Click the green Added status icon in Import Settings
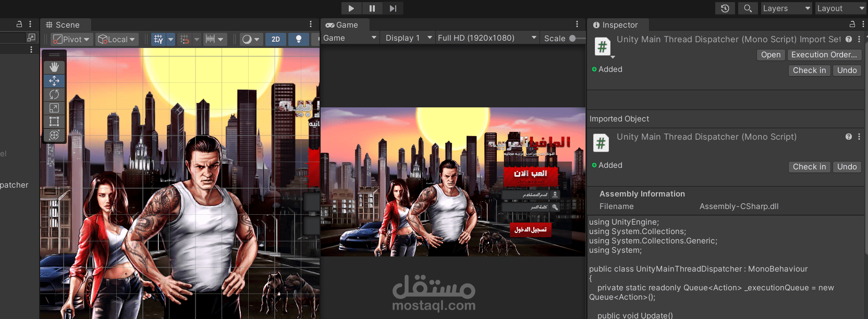The height and width of the screenshot is (319, 868). (594, 69)
